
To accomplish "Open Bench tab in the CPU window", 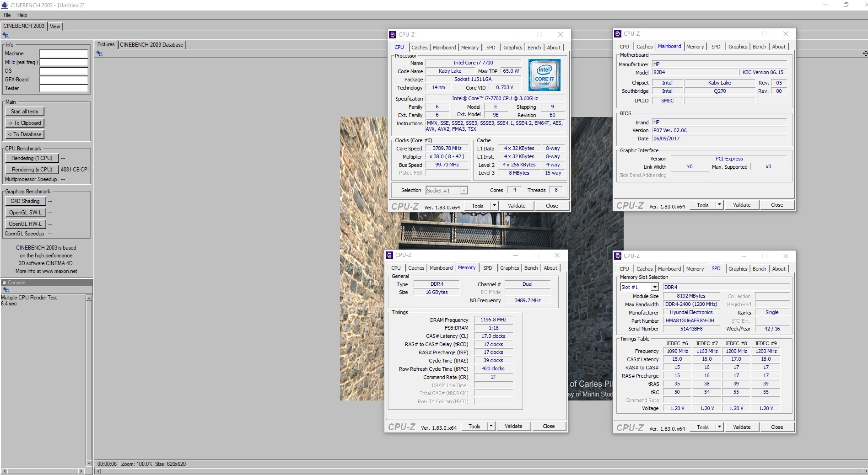I will pos(534,48).
